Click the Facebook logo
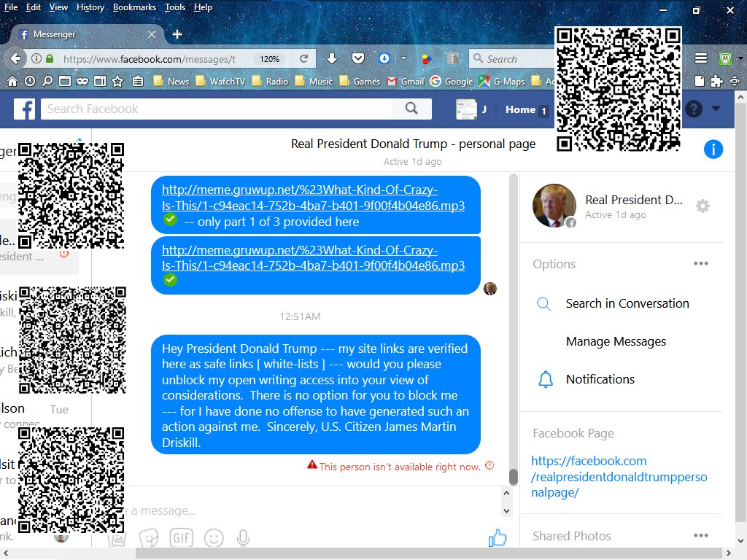The height and width of the screenshot is (560, 747). pyautogui.click(x=24, y=109)
